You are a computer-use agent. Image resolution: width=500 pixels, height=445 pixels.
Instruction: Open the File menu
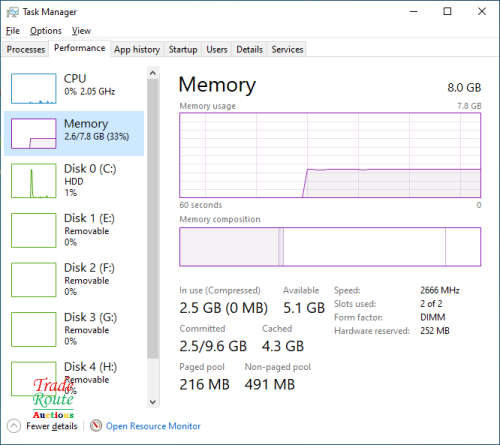click(x=13, y=31)
